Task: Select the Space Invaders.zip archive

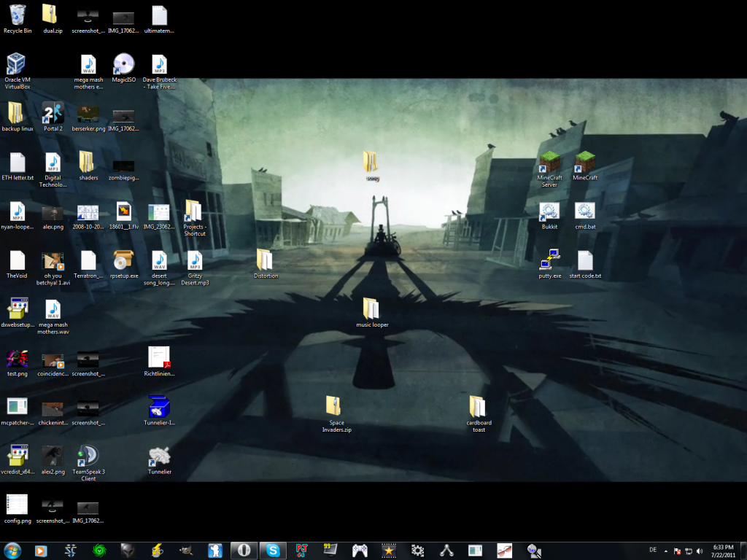Action: (336, 414)
